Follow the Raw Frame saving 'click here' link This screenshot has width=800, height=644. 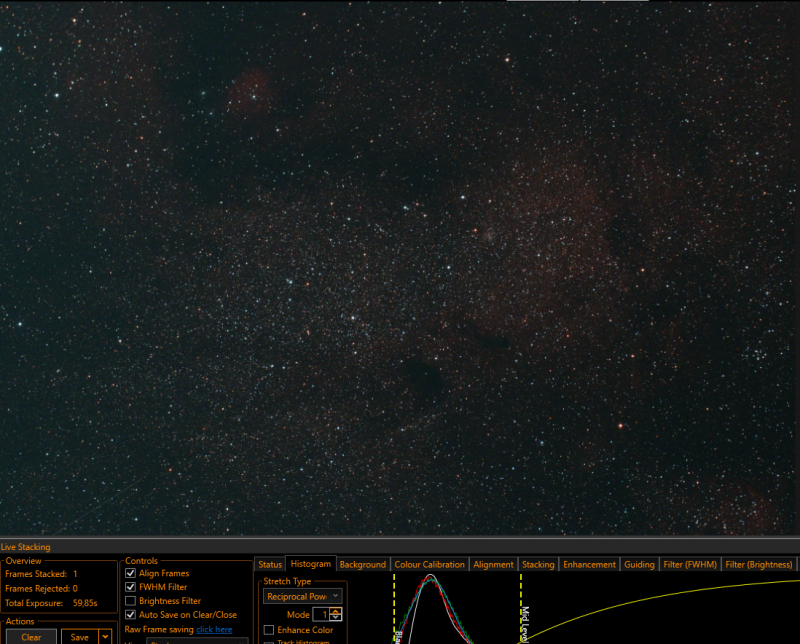tap(214, 629)
